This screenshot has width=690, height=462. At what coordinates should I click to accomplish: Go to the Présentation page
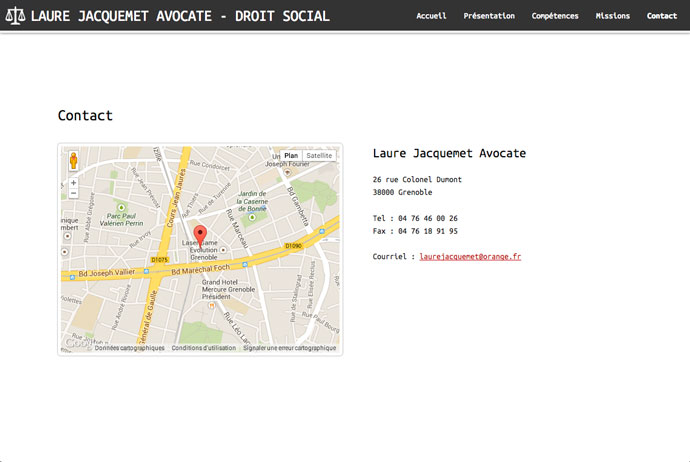click(x=489, y=16)
